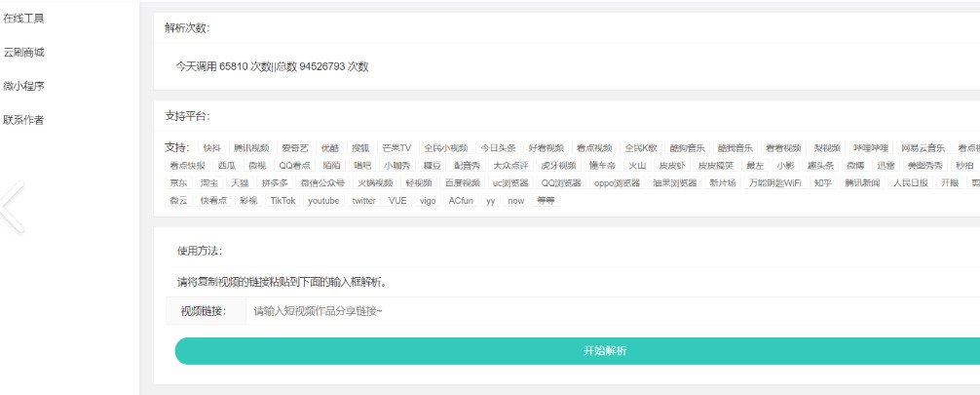Select the 西瓜 platform tag
Screen dimensions: 980x395
(x=227, y=165)
